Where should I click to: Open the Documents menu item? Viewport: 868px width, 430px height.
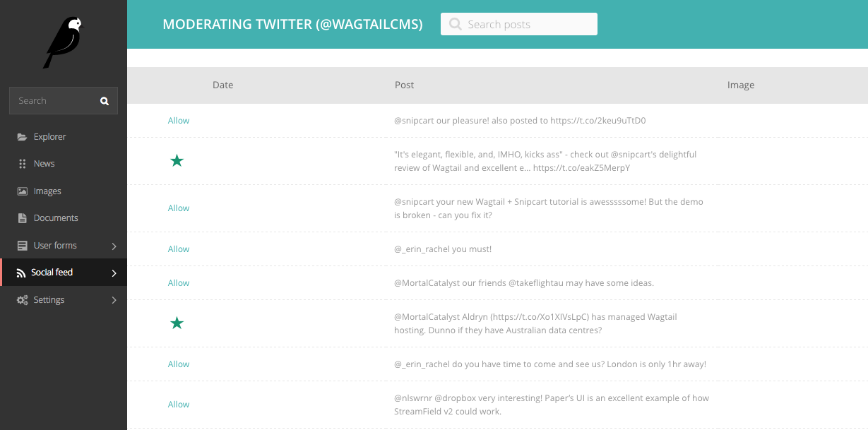click(x=56, y=218)
